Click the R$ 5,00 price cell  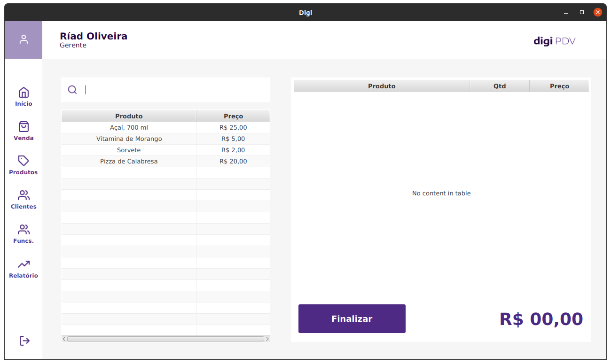pyautogui.click(x=233, y=139)
